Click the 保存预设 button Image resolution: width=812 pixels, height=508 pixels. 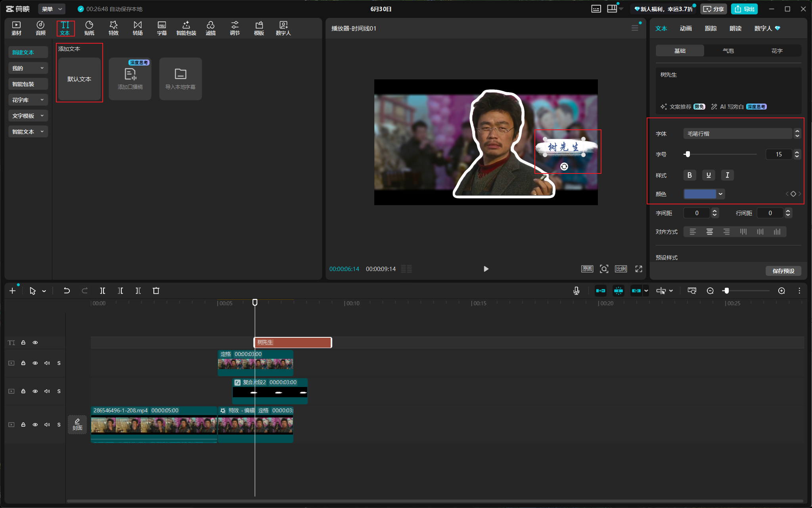pyautogui.click(x=783, y=271)
